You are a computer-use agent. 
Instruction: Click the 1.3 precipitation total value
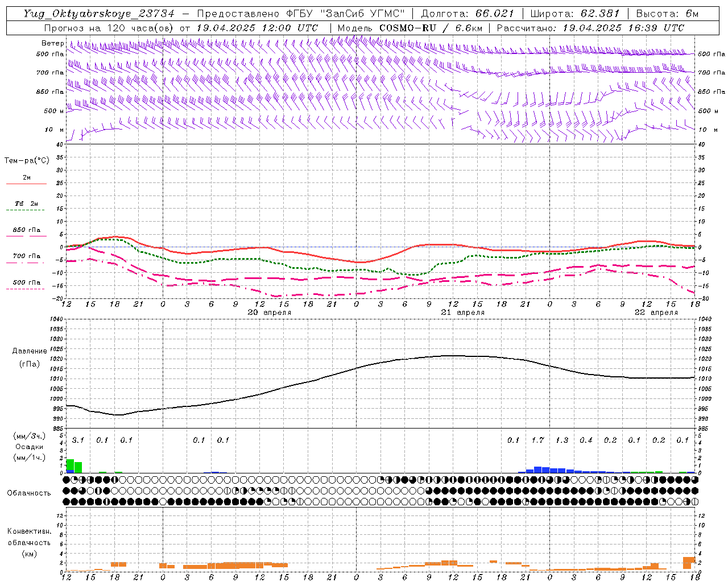point(562,440)
